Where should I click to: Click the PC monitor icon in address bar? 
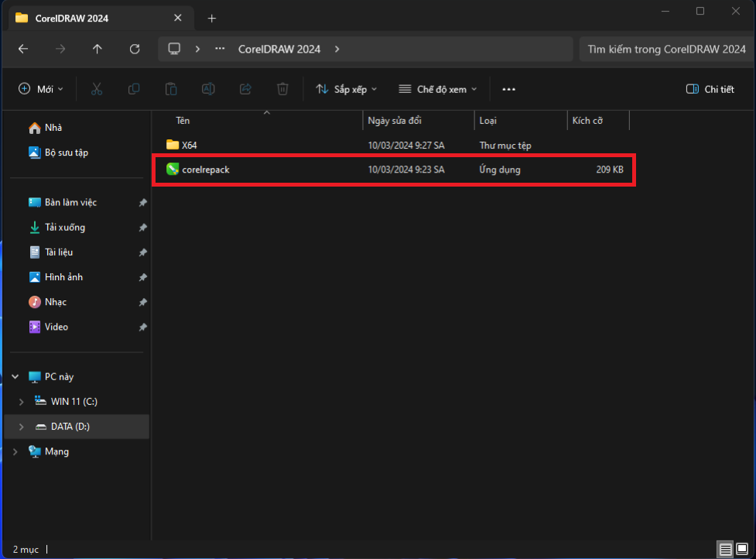tap(174, 49)
